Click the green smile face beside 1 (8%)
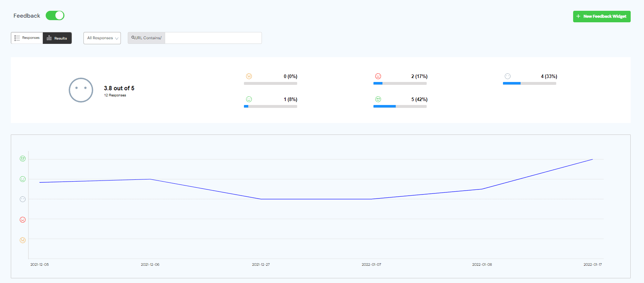Viewport: 644px width, 283px height. coord(249,99)
